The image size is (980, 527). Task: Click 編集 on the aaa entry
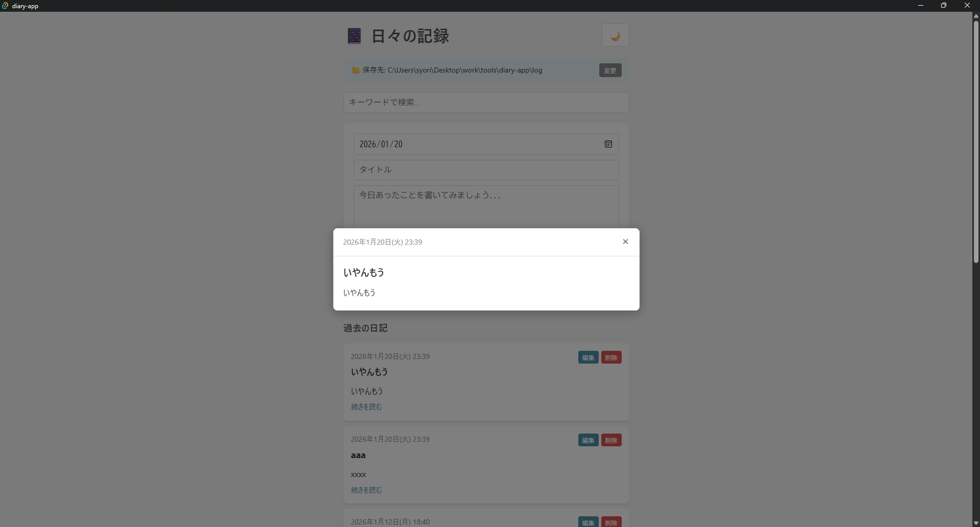coord(587,440)
